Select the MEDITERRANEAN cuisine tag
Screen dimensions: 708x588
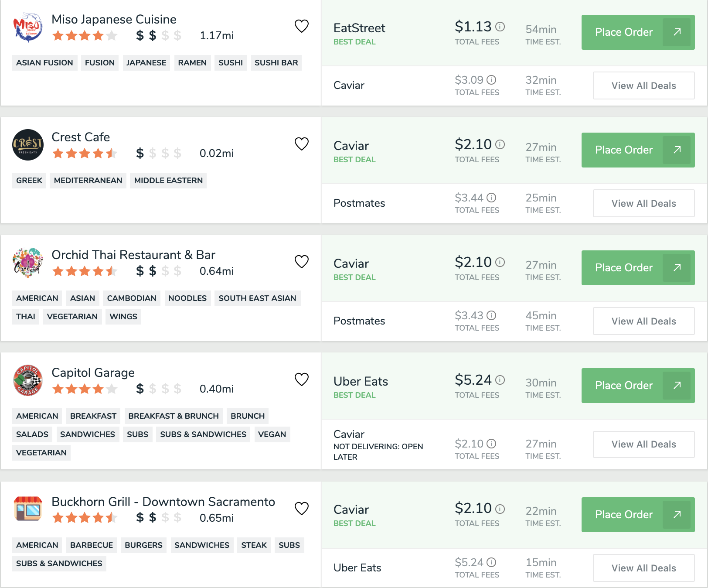tap(88, 181)
